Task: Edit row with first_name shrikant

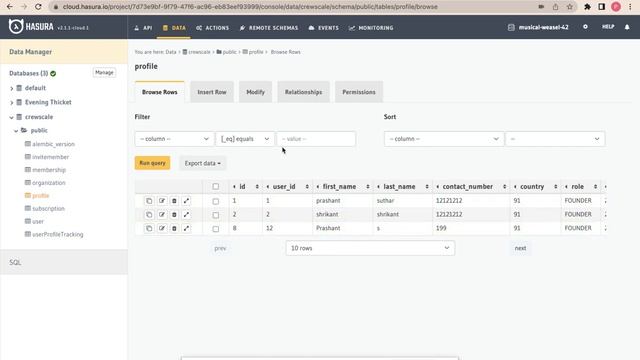Action: click(x=162, y=215)
